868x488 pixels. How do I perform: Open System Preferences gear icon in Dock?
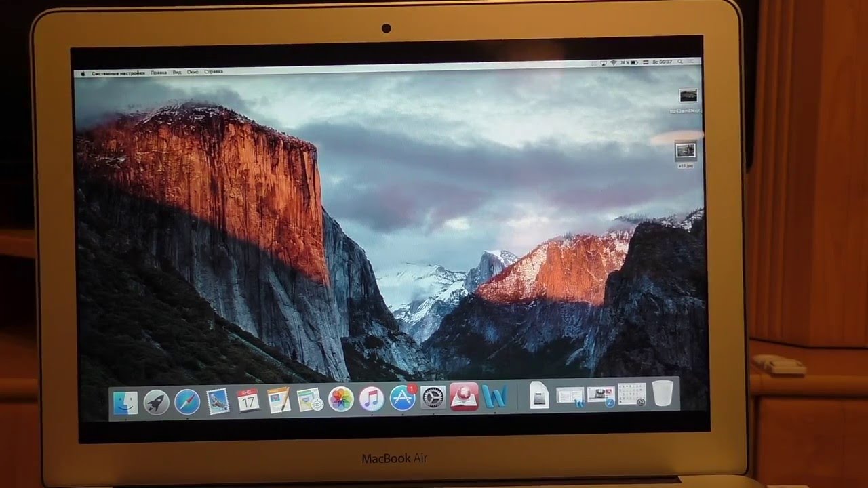(433, 397)
